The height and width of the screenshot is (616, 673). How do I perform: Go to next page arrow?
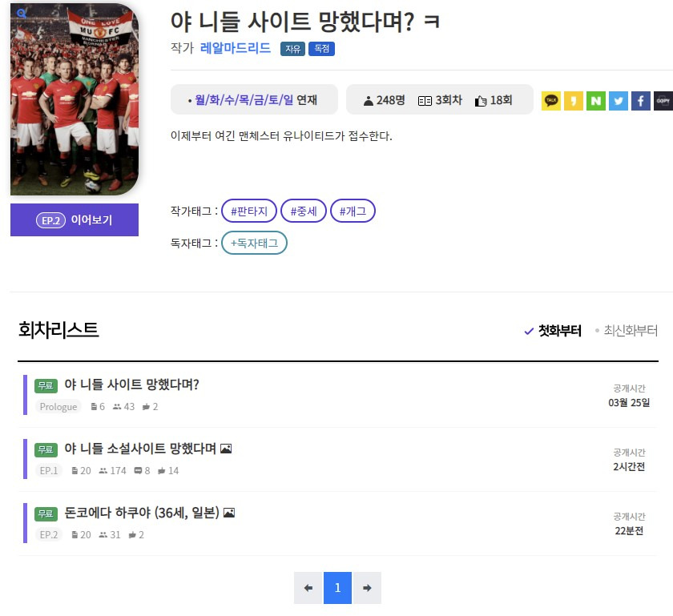367,588
